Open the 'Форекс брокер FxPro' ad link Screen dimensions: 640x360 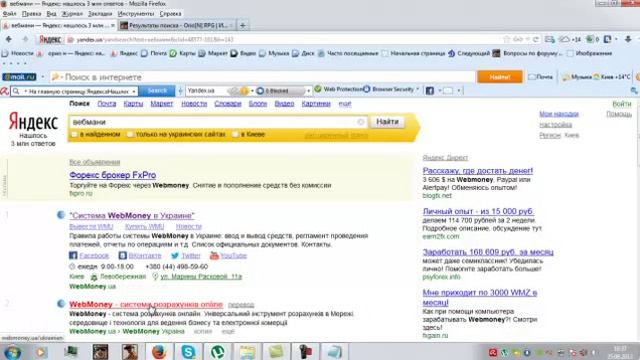point(113,175)
